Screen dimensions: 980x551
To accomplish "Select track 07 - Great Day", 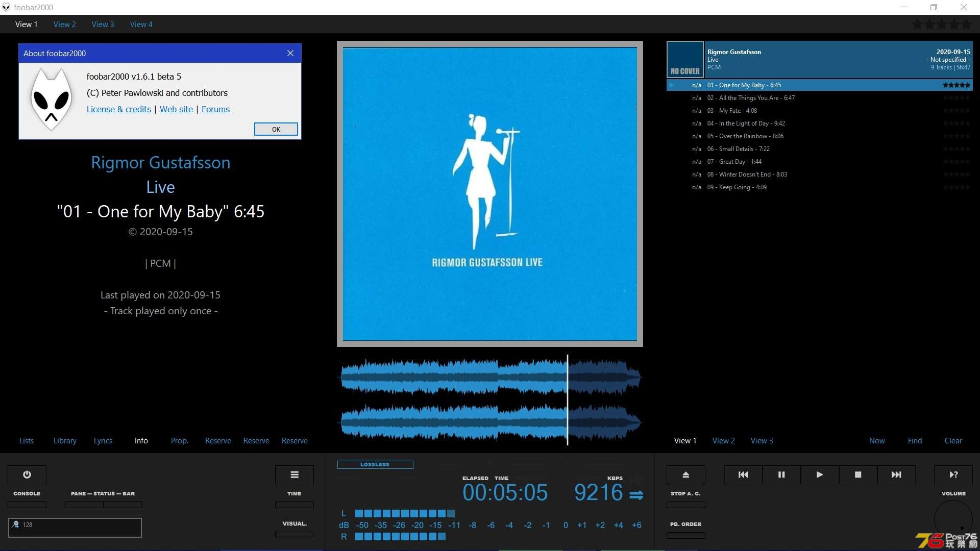I will click(x=820, y=162).
